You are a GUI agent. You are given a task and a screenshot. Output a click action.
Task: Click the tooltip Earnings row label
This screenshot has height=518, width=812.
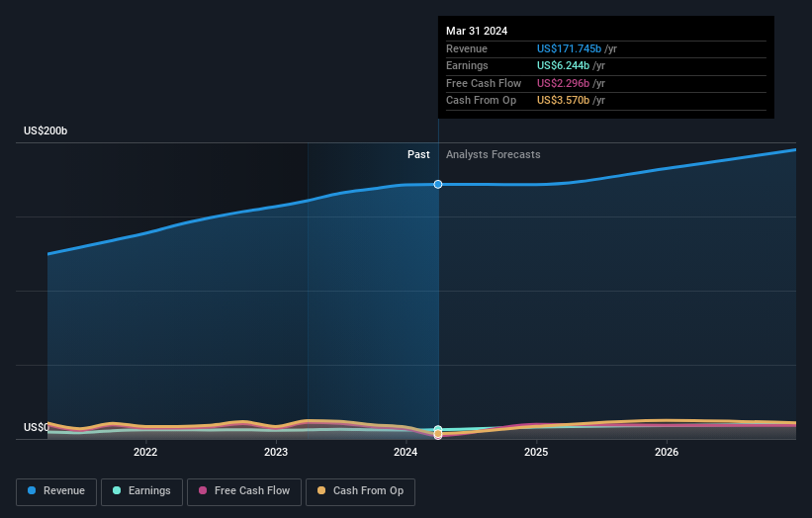[x=467, y=65]
